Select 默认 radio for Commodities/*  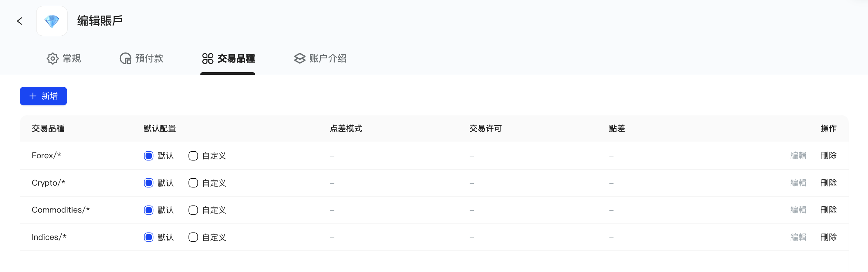[149, 210]
